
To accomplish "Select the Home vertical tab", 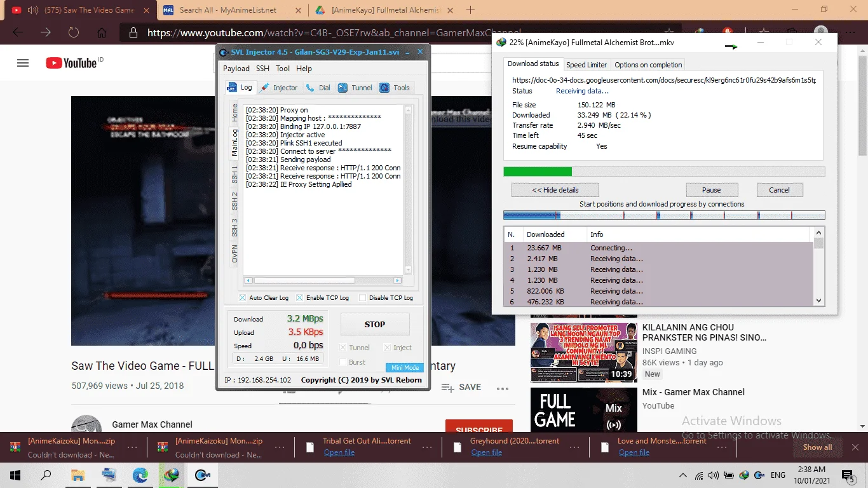I will click(x=234, y=113).
